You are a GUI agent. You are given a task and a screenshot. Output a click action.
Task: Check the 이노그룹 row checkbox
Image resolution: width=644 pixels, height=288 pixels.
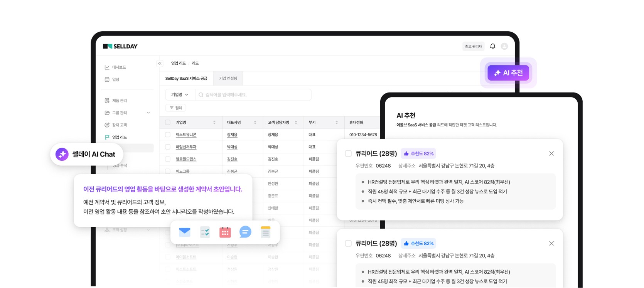168,171
